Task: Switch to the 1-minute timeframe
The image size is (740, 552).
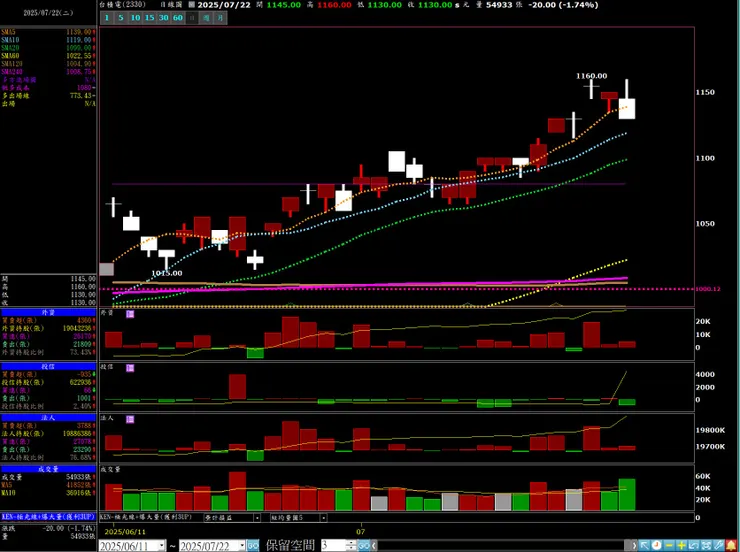Action: (107, 18)
